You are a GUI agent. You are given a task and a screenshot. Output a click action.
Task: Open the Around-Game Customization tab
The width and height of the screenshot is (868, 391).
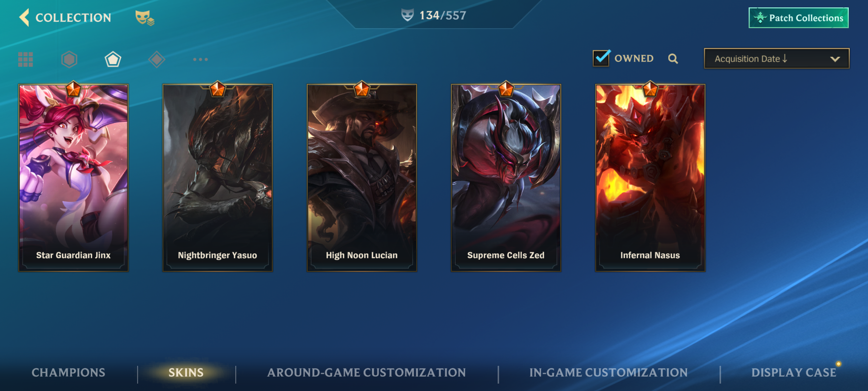[x=366, y=373]
